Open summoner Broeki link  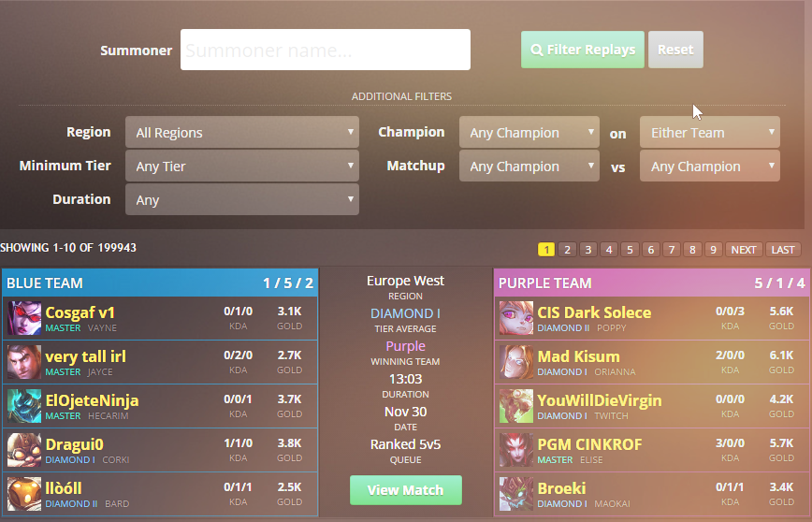click(561, 488)
